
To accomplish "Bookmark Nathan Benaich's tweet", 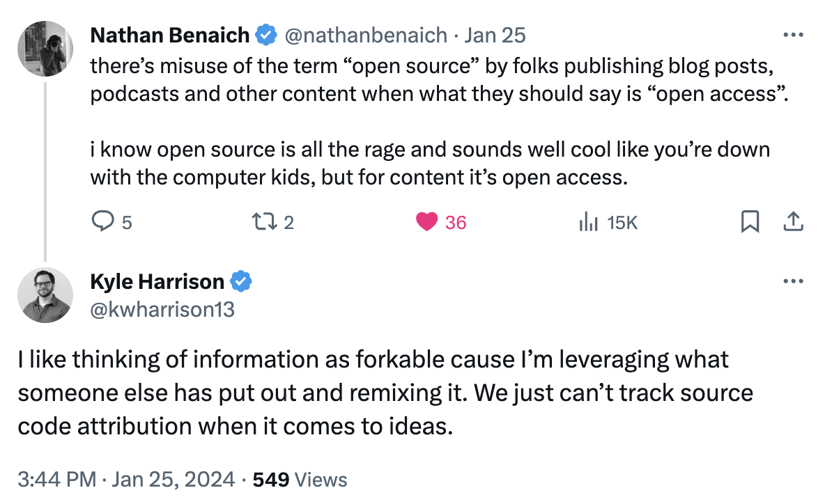I will [x=750, y=222].
